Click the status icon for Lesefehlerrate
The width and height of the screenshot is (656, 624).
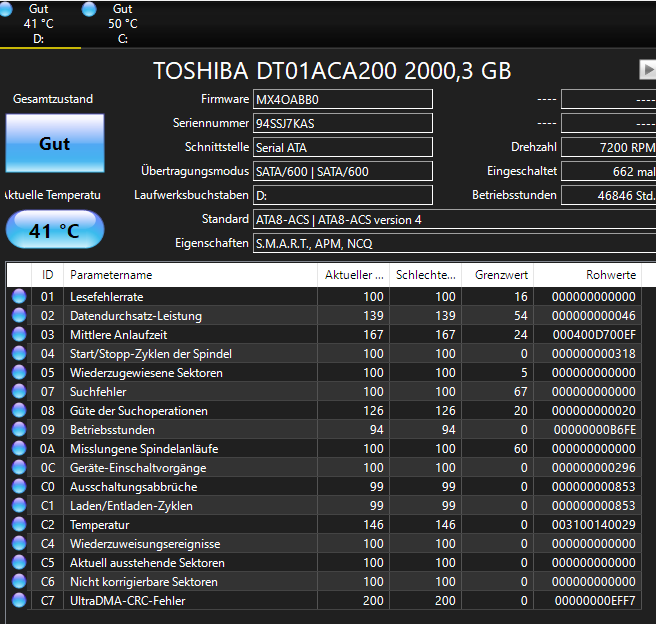[19, 296]
